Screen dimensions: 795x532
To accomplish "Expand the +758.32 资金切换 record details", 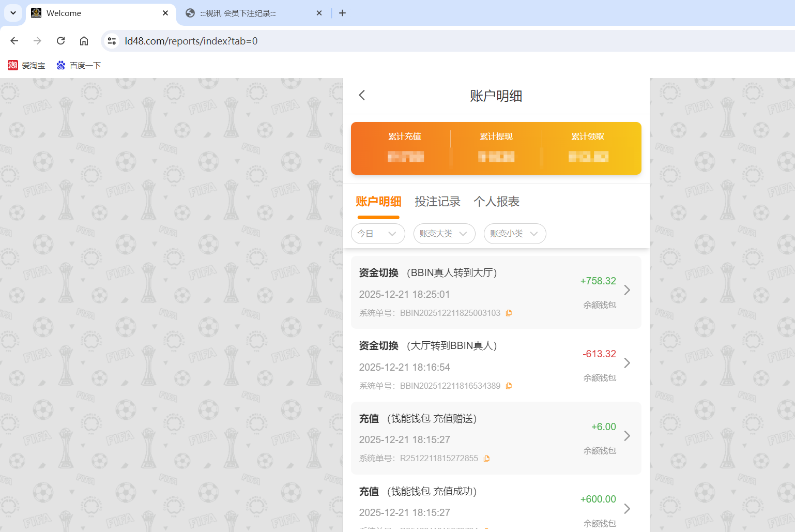I will point(627,291).
